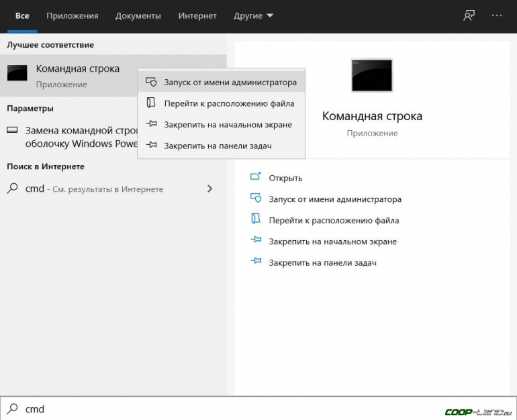Click the magnifier icon in search box

13,409
